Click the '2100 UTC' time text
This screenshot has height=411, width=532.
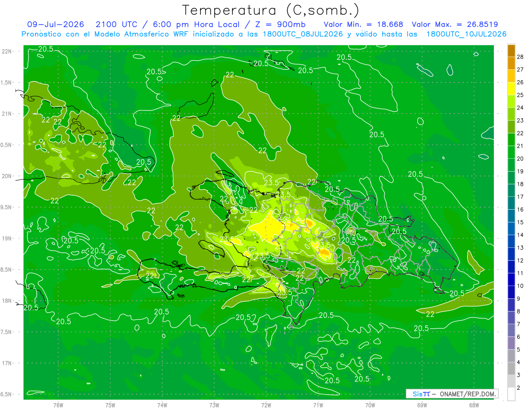point(117,24)
